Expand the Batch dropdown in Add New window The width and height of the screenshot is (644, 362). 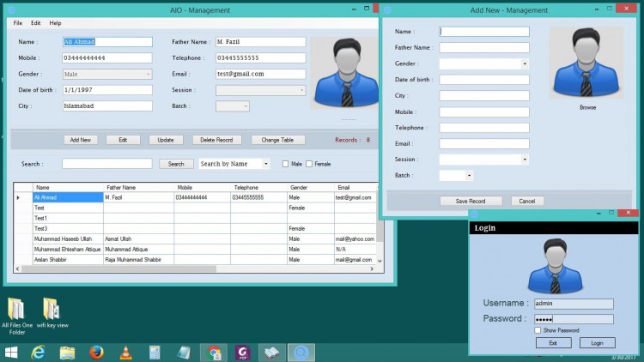tap(469, 175)
